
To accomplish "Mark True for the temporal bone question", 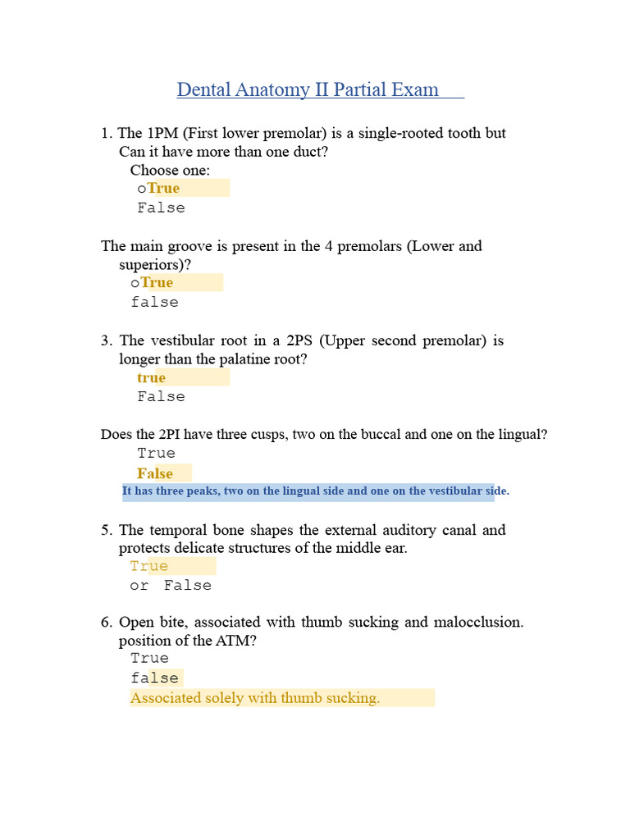I will 148,566.
